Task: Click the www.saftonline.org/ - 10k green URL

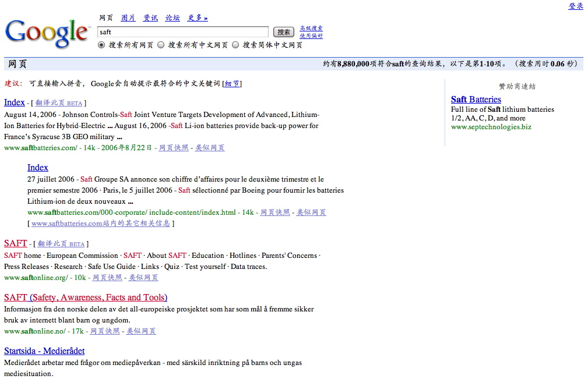Action: (x=45, y=278)
